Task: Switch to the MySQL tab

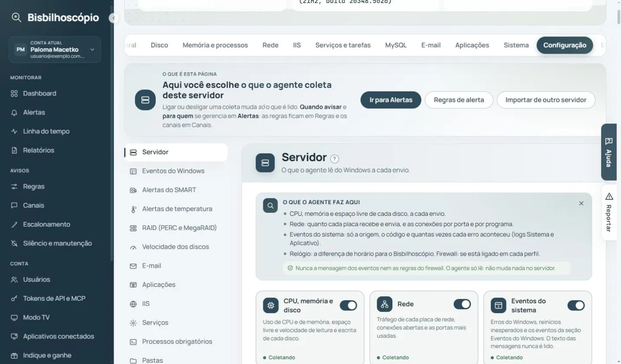Action: point(396,45)
